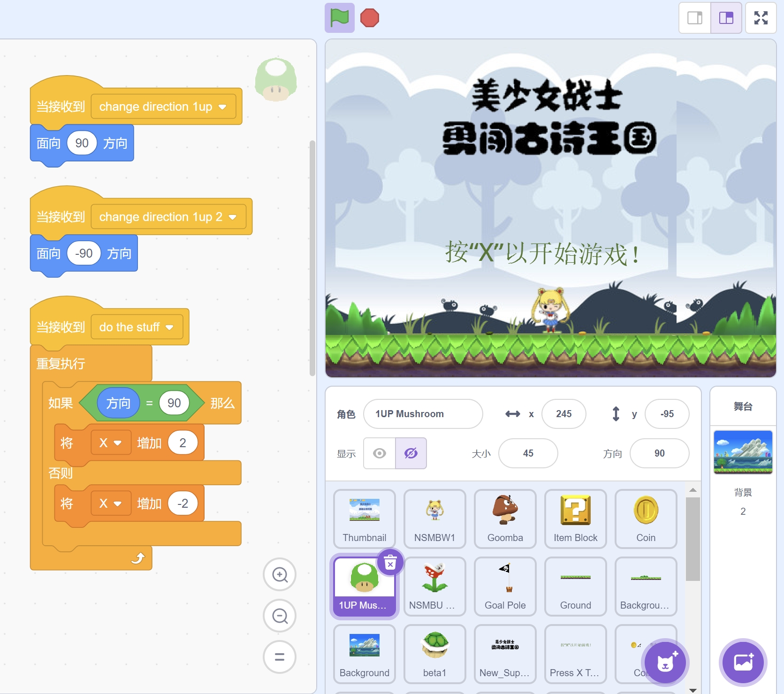
Task: Open the 'change direction 1up 2' message dropdown
Action: coord(233,217)
